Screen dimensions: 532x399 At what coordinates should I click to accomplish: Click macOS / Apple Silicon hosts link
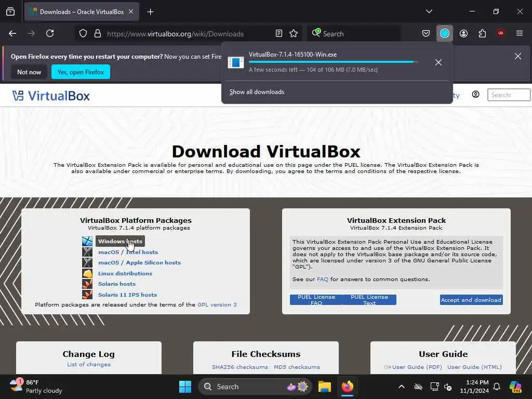pyautogui.click(x=139, y=262)
